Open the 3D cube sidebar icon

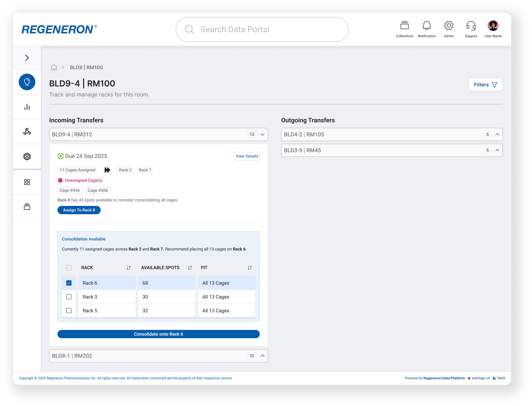click(27, 157)
